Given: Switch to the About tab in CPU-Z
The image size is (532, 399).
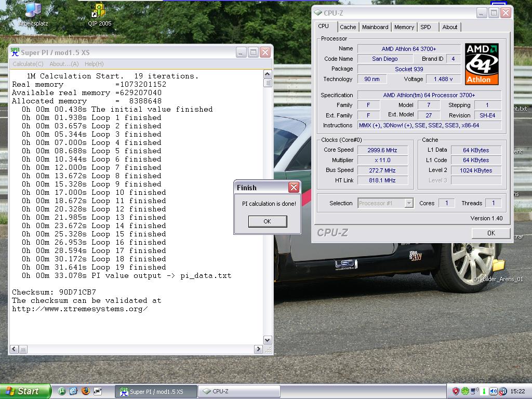Looking at the screenshot, I should [449, 27].
